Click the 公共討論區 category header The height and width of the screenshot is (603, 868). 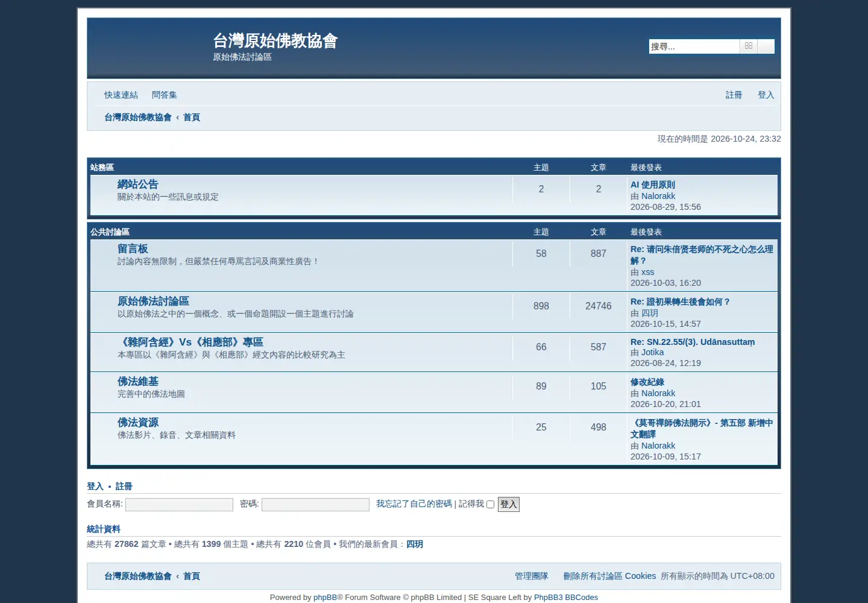[110, 232]
